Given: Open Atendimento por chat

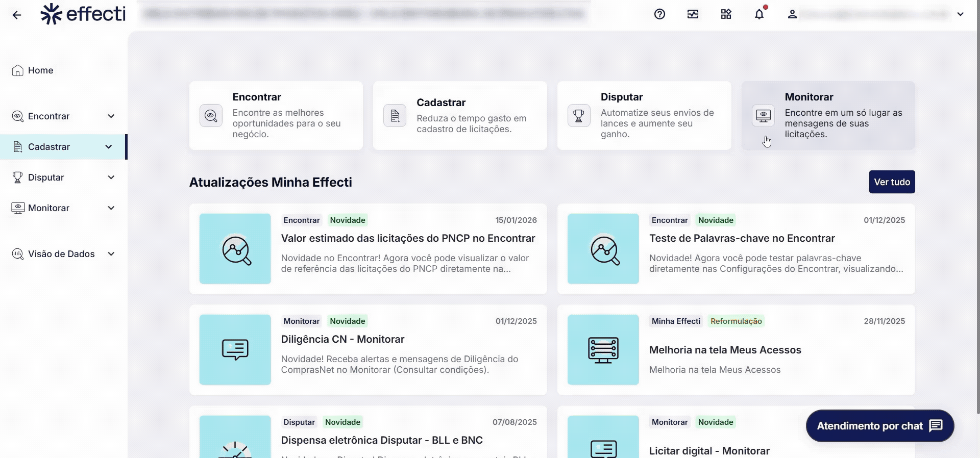Looking at the screenshot, I should point(879,426).
